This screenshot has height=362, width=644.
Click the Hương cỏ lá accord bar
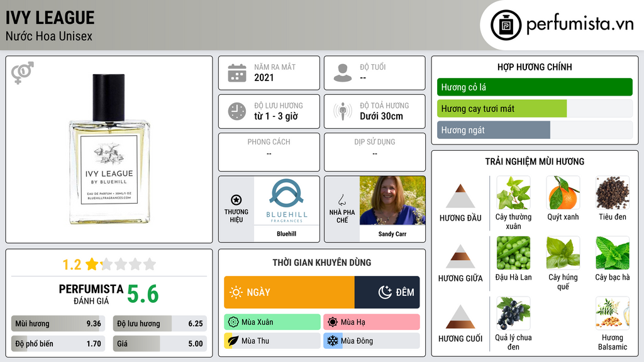pos(535,87)
